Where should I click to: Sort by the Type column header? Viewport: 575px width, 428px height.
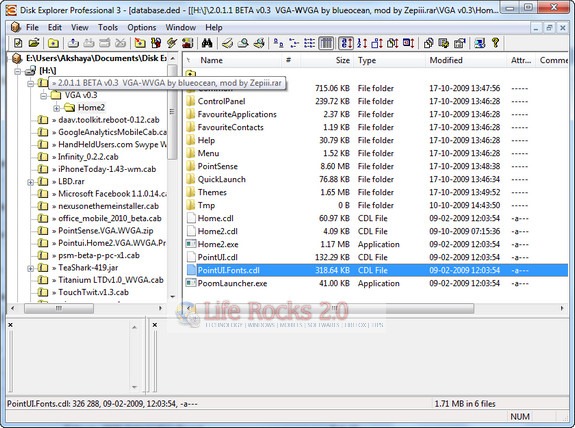point(389,61)
